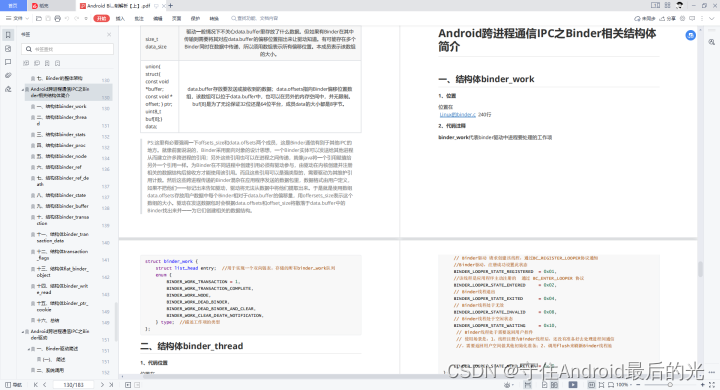
Task: Click the search magnifier icon on the right rail
Action: [711, 42]
